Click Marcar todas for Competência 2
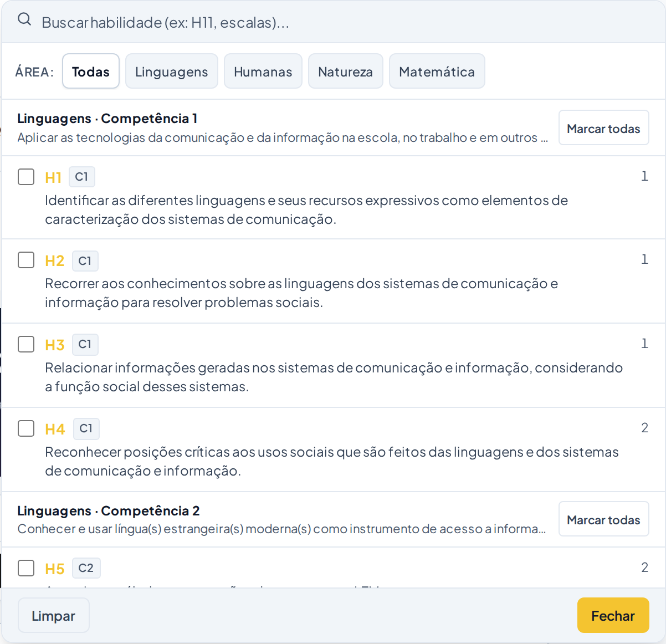This screenshot has width=666, height=644. [x=604, y=519]
